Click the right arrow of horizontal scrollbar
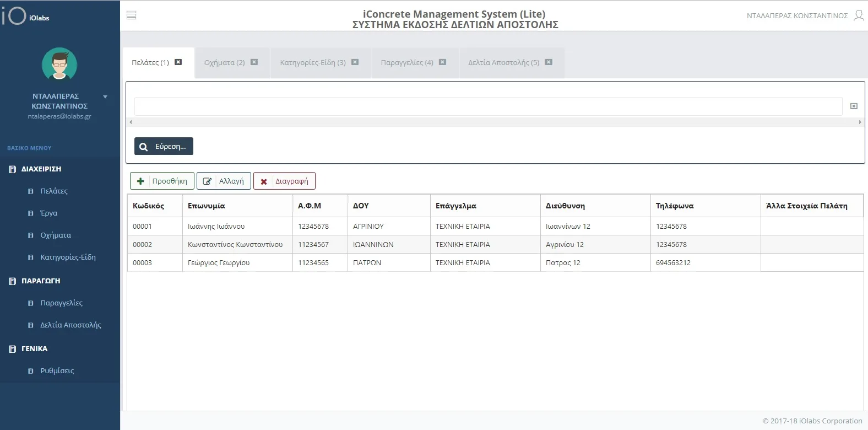Viewport: 868px width, 430px height. coord(860,122)
